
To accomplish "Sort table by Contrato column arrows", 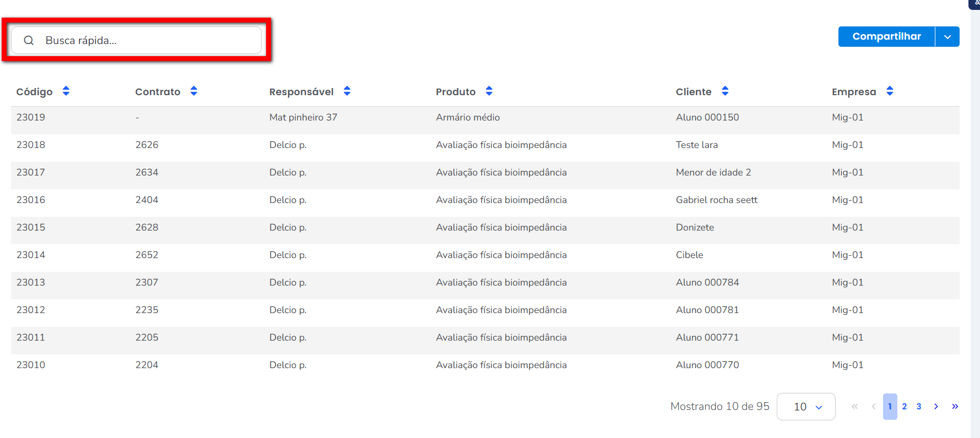I will [x=194, y=91].
